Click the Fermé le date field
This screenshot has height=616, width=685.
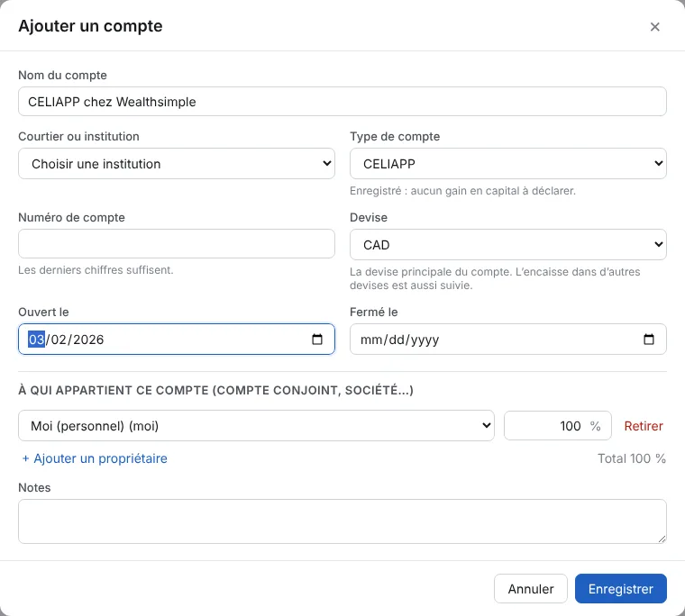pyautogui.click(x=508, y=340)
